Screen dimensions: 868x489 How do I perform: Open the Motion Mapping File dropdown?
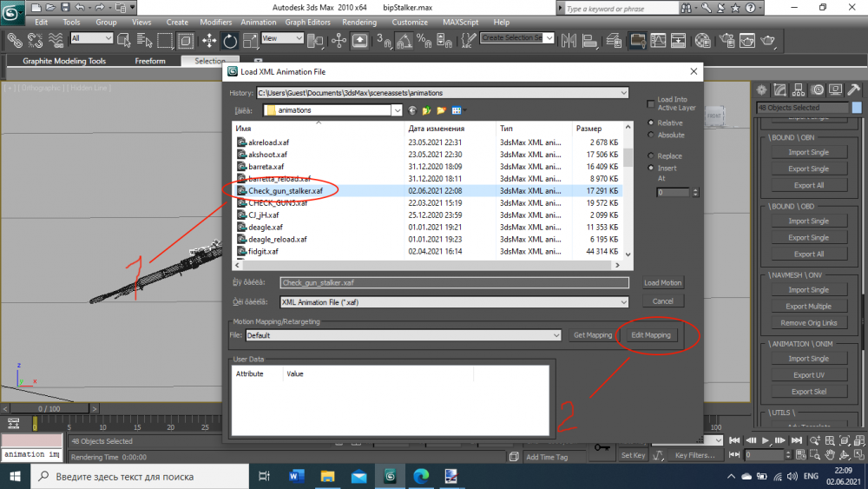[x=556, y=335]
